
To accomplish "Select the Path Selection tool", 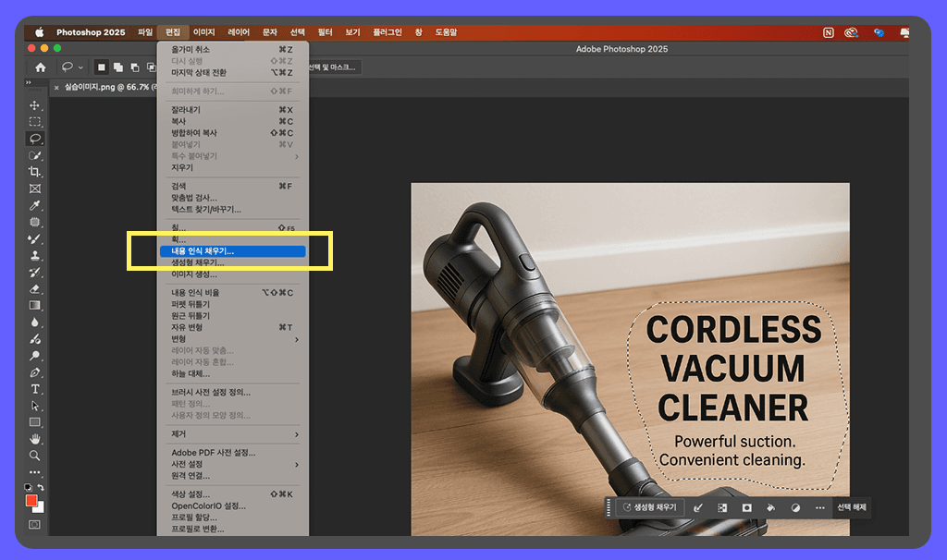I will coord(35,406).
